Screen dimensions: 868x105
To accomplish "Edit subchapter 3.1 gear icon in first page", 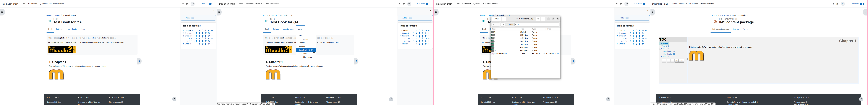I will 202,38.
